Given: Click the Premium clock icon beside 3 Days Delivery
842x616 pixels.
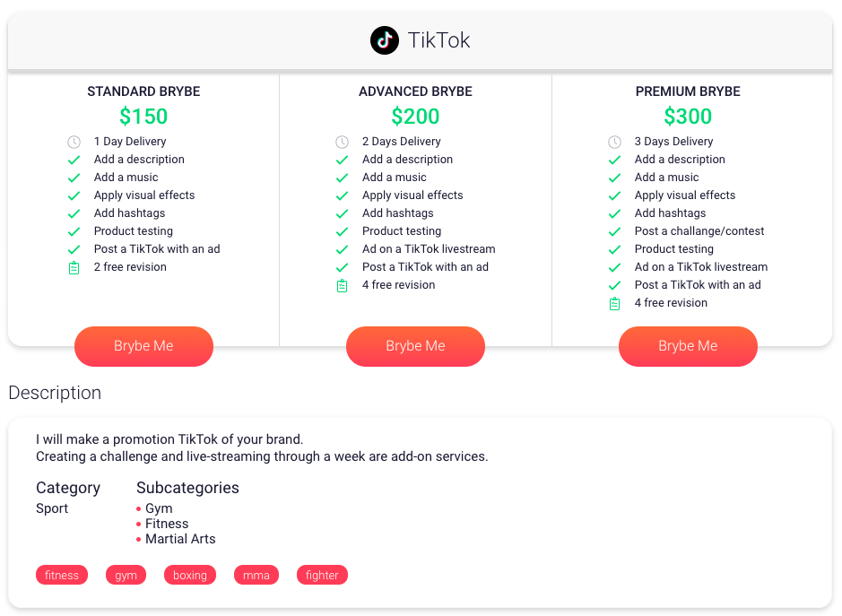Looking at the screenshot, I should (x=614, y=142).
